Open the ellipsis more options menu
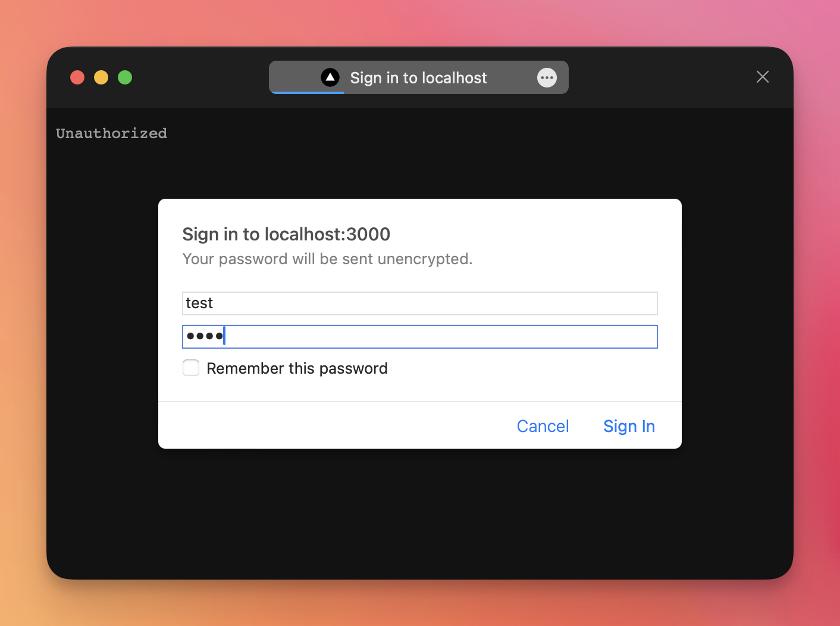Image resolution: width=840 pixels, height=626 pixels. (547, 77)
